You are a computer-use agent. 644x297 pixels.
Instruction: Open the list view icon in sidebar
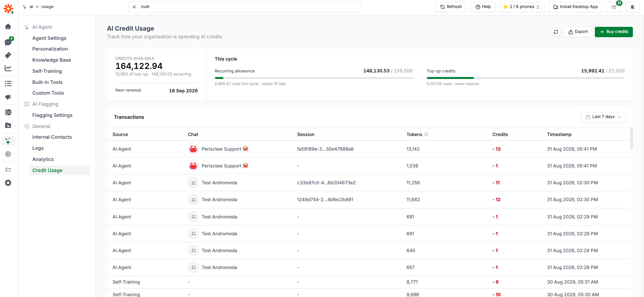click(8, 84)
